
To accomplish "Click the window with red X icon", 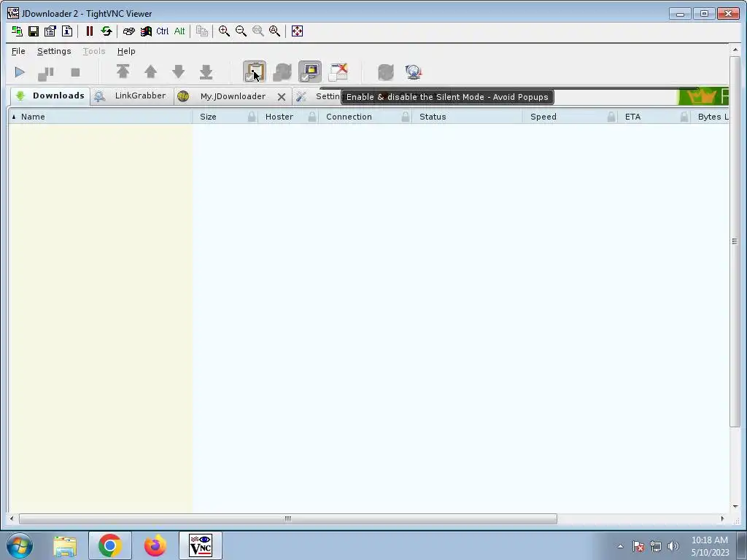I will (x=338, y=72).
